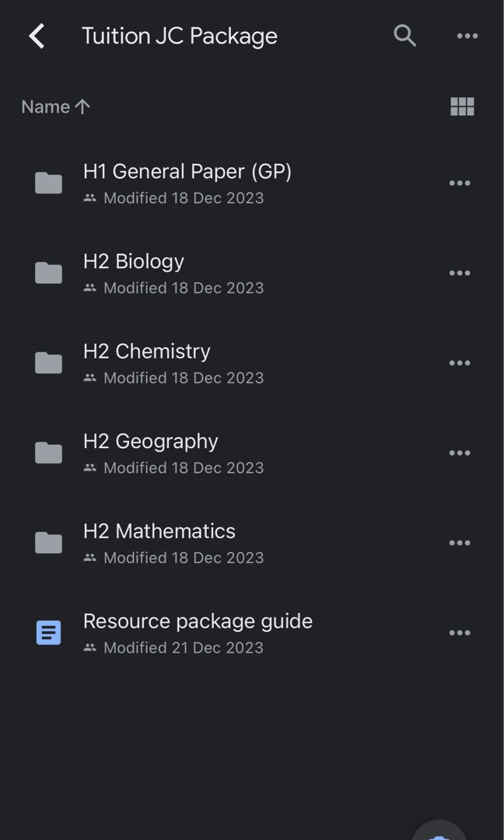Select the H2 Chemistry list row
This screenshot has height=840, width=504.
194,362
